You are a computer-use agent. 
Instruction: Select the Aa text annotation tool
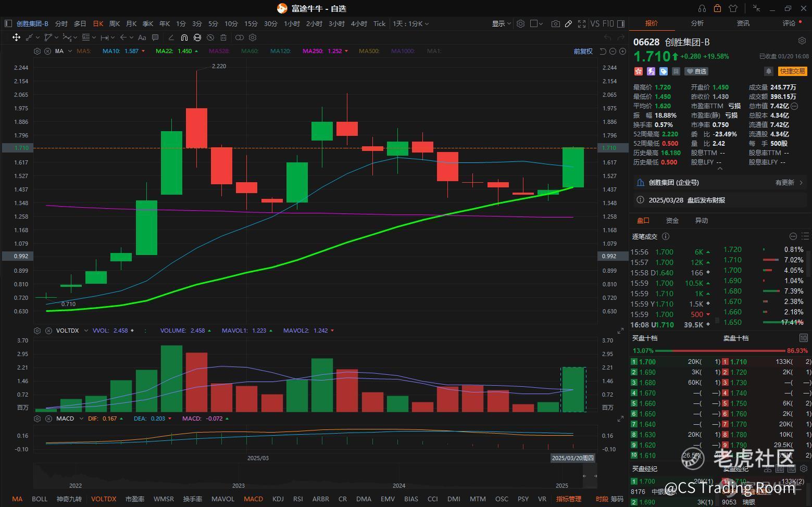pyautogui.click(x=142, y=37)
